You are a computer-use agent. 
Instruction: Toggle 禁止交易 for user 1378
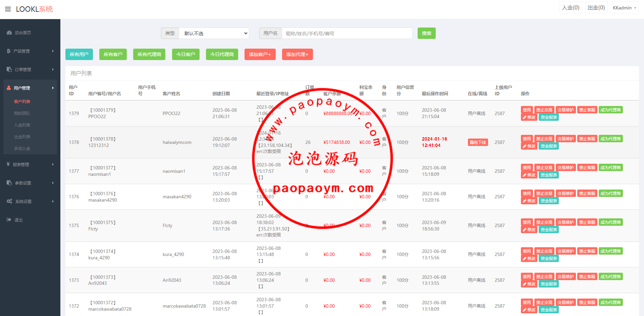pyautogui.click(x=544, y=139)
